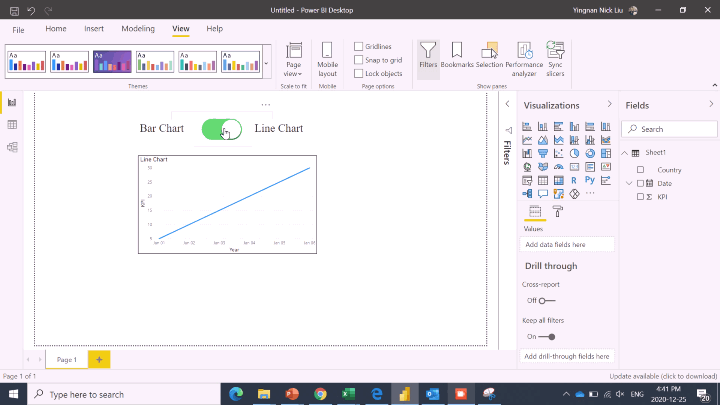Screen dimensions: 720x405
Task: Apply the purple gradient theme swatch
Action: point(112,62)
